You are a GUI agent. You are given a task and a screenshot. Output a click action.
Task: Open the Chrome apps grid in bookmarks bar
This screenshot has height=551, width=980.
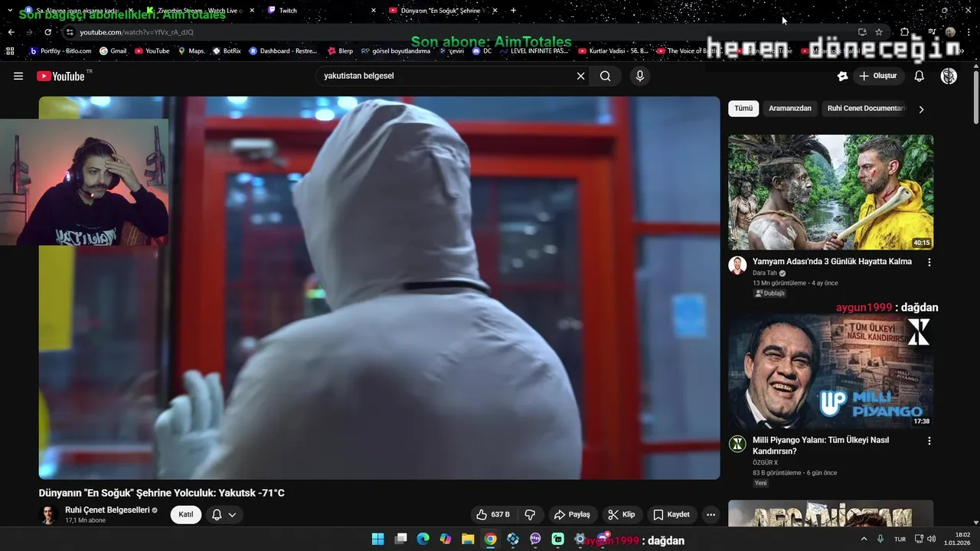(x=10, y=51)
